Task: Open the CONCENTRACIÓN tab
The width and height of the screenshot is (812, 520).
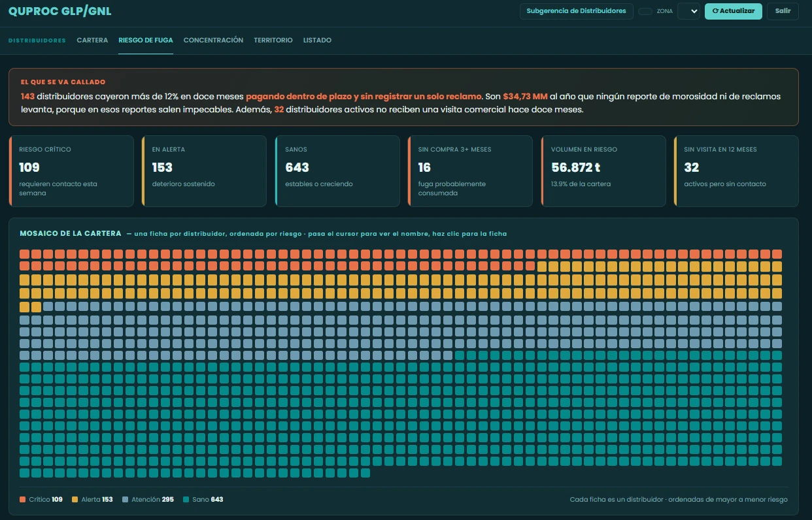Action: 213,41
